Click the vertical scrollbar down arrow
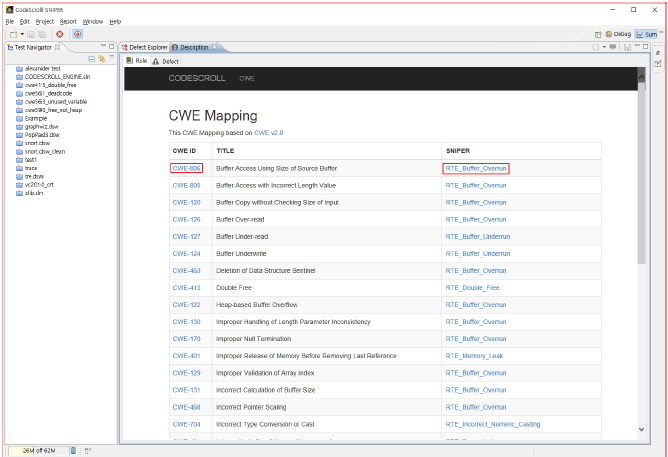The width and height of the screenshot is (668, 457). pyautogui.click(x=642, y=430)
